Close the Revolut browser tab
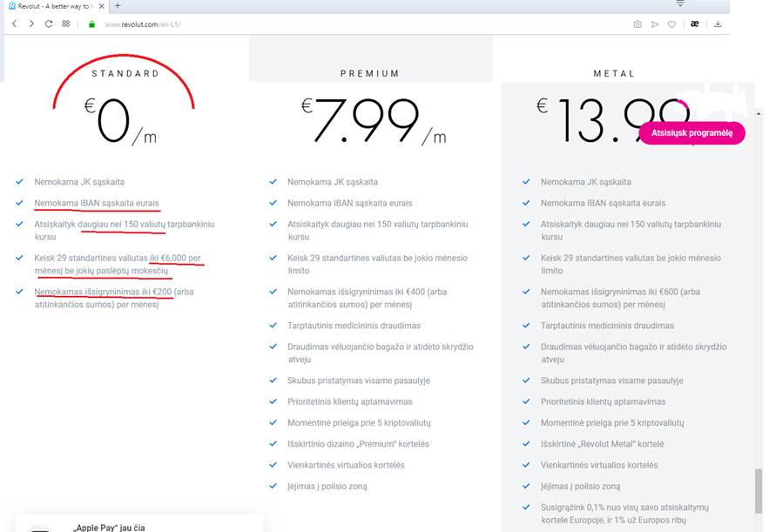Image resolution: width=769 pixels, height=532 pixels. [103, 6]
